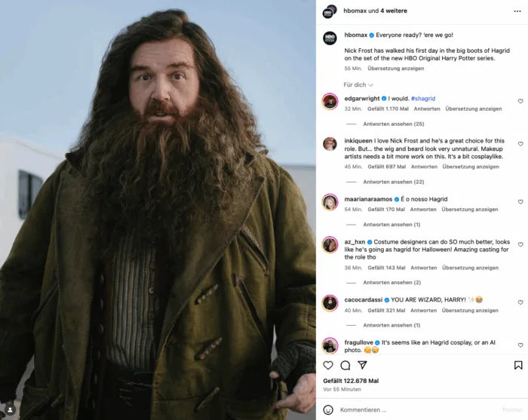Open the three-dot options menu
The height and width of the screenshot is (420, 528).
[x=517, y=11]
